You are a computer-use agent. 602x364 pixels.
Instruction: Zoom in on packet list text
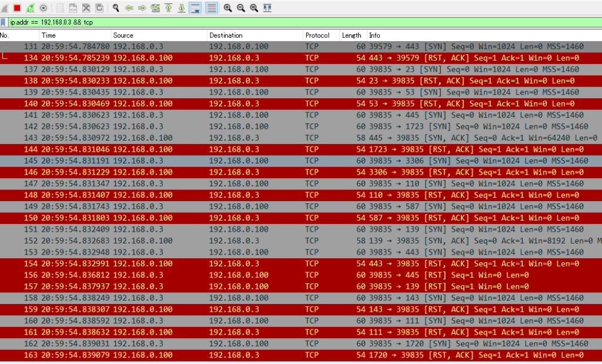pos(228,8)
